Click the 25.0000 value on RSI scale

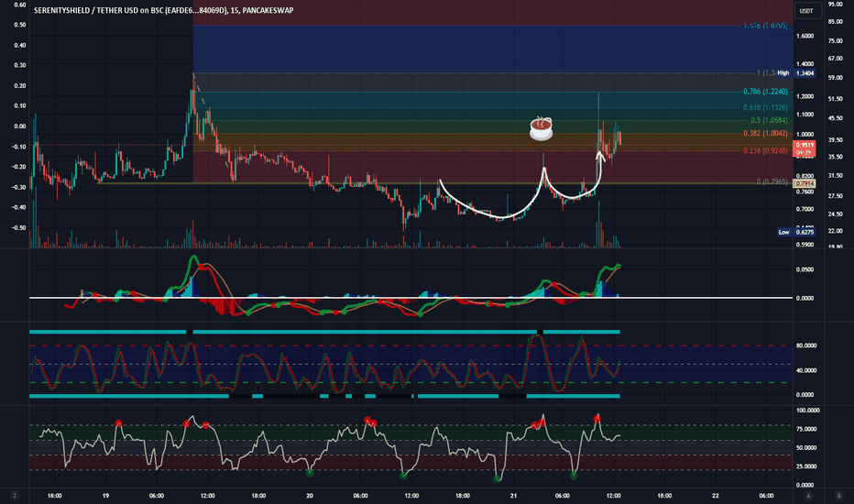pyautogui.click(x=806, y=466)
